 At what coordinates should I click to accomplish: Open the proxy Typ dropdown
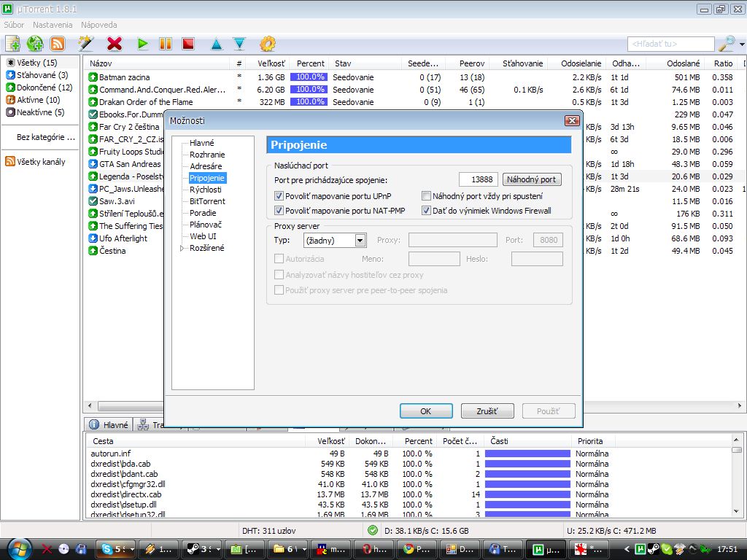335,241
